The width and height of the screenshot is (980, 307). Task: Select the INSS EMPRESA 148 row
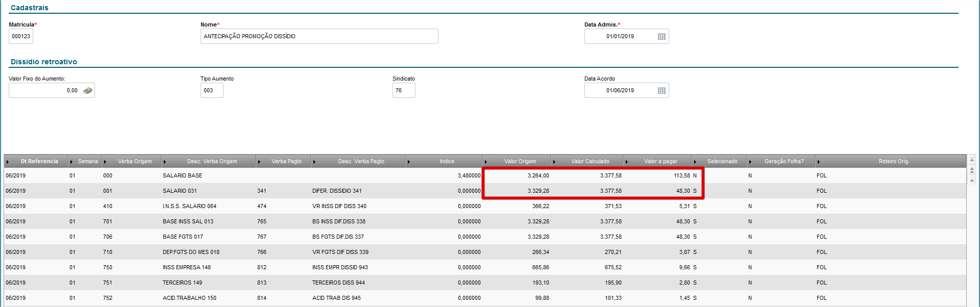pyautogui.click(x=485, y=267)
